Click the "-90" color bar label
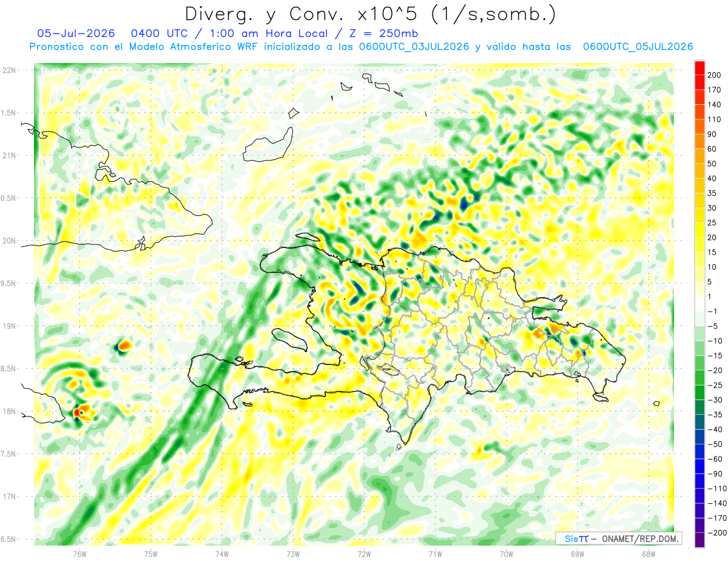The height and width of the screenshot is (562, 728). click(x=716, y=474)
